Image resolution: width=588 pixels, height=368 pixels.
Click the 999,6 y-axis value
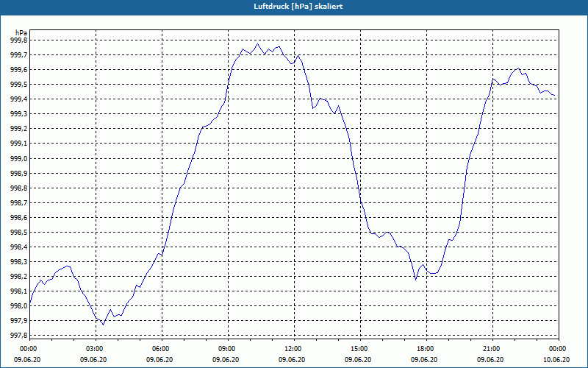point(18,70)
